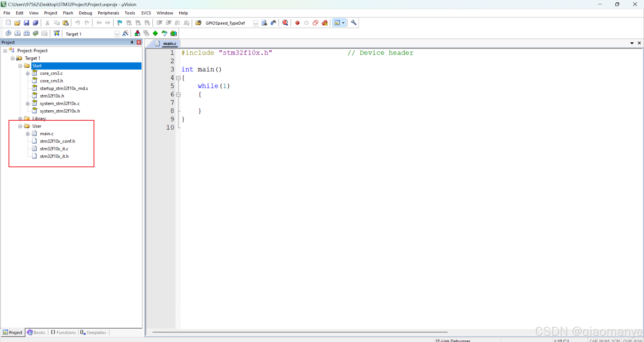
Task: Click the Save All icon
Action: click(35, 23)
